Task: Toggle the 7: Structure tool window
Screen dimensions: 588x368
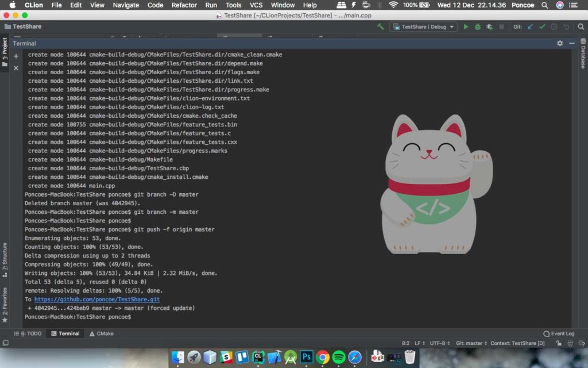Action: (5, 260)
